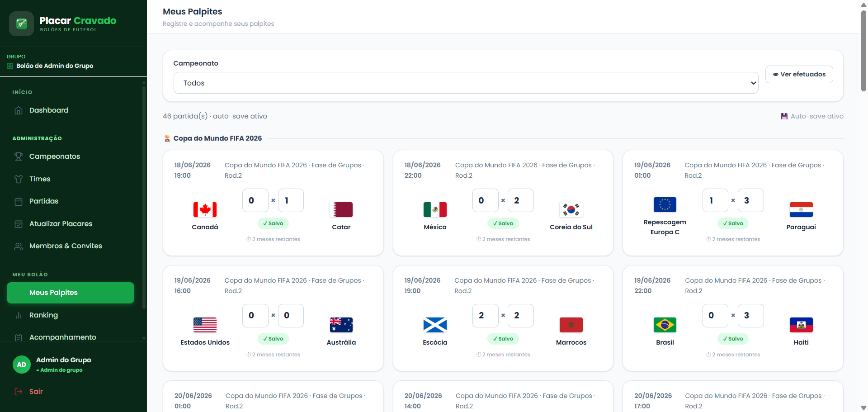Click the Campeonatos trophy icon
Image resolution: width=868 pixels, height=412 pixels.
19,156
